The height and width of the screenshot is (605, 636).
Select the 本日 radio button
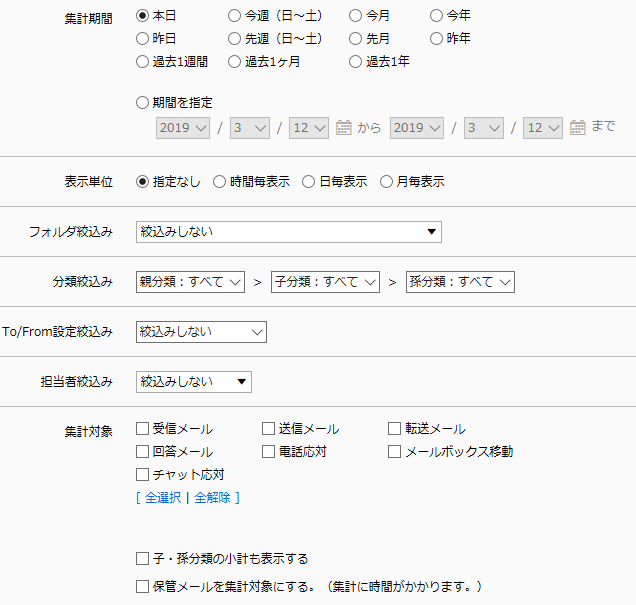coord(142,16)
